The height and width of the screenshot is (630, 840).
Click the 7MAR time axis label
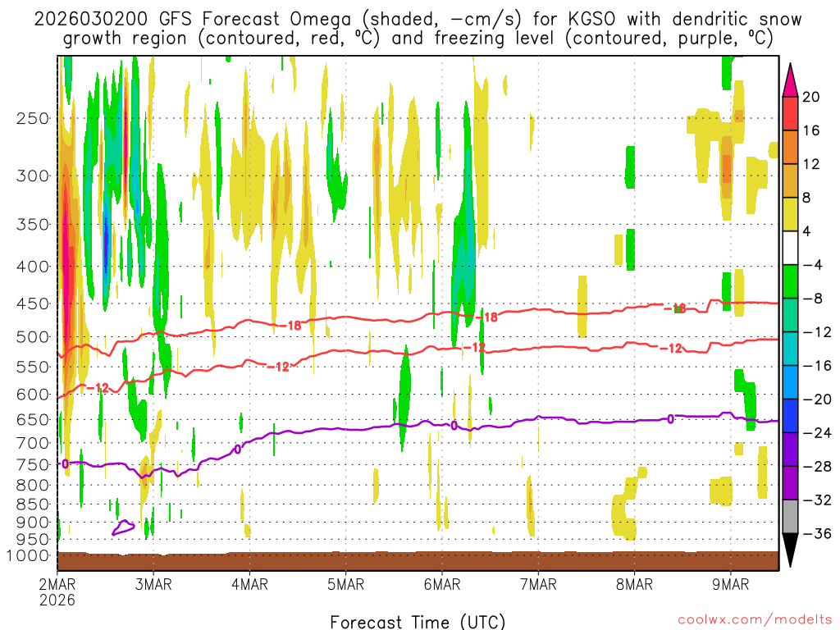point(538,584)
